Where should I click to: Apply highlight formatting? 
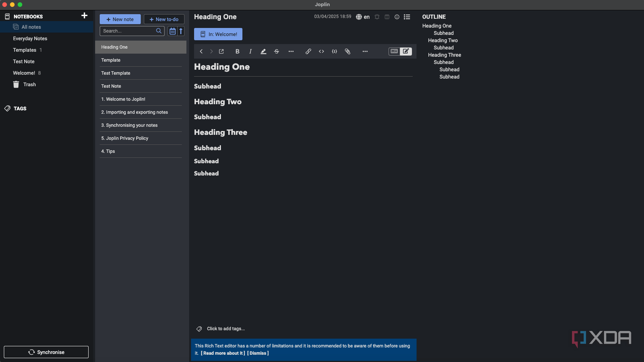[x=264, y=51]
